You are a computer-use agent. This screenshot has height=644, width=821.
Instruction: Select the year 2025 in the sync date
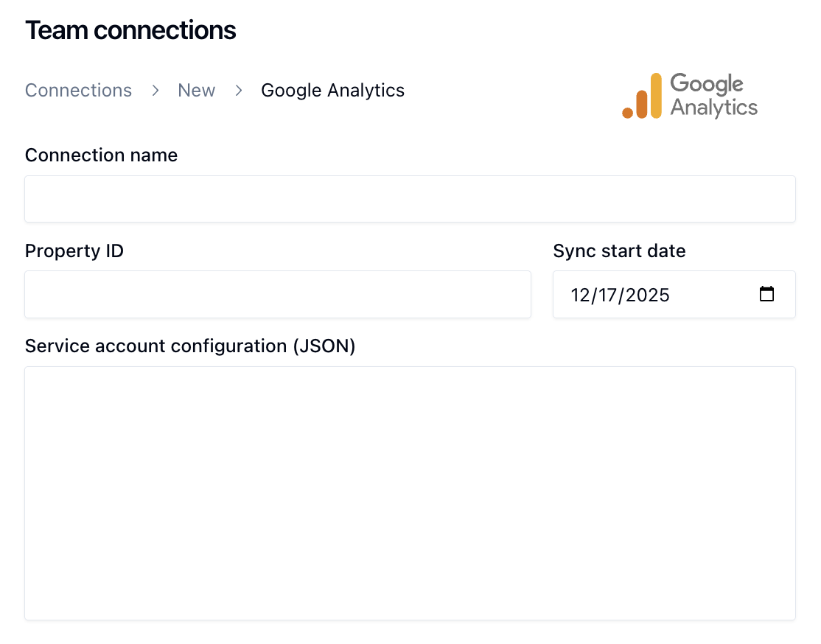(x=648, y=295)
